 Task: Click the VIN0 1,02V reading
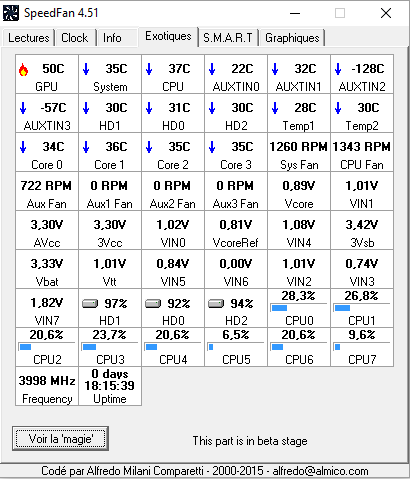coord(173,230)
